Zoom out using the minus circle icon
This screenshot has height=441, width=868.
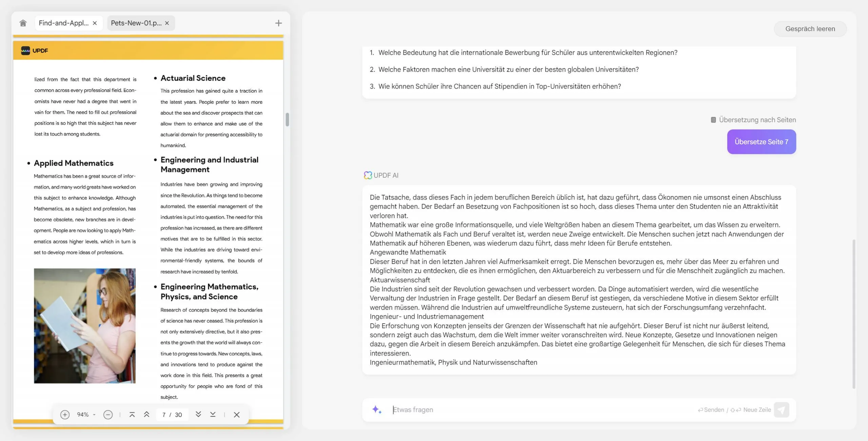click(108, 415)
